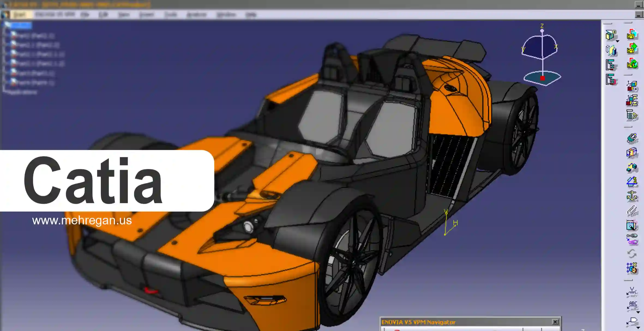Screen dimensions: 644x331
Task: Select the black radiator grille on car side
Action: coord(451,165)
